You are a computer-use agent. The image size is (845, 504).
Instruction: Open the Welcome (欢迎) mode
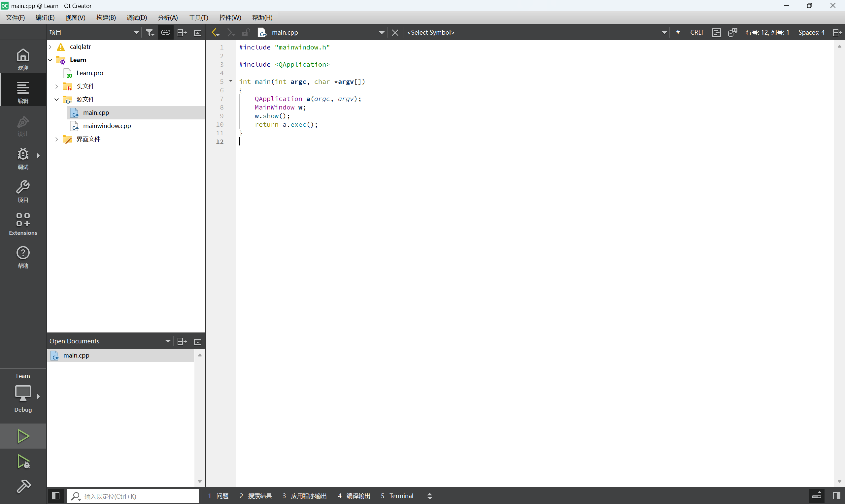(x=23, y=59)
